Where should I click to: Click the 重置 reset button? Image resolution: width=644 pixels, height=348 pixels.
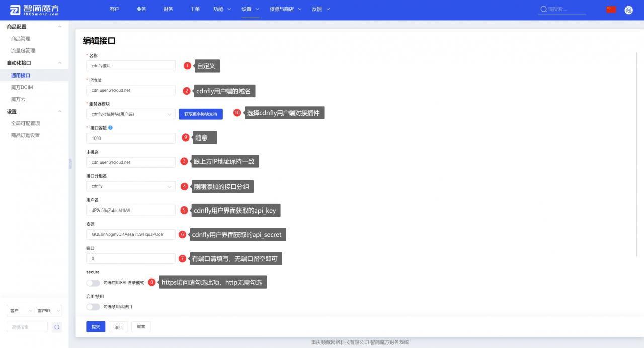coord(141,327)
